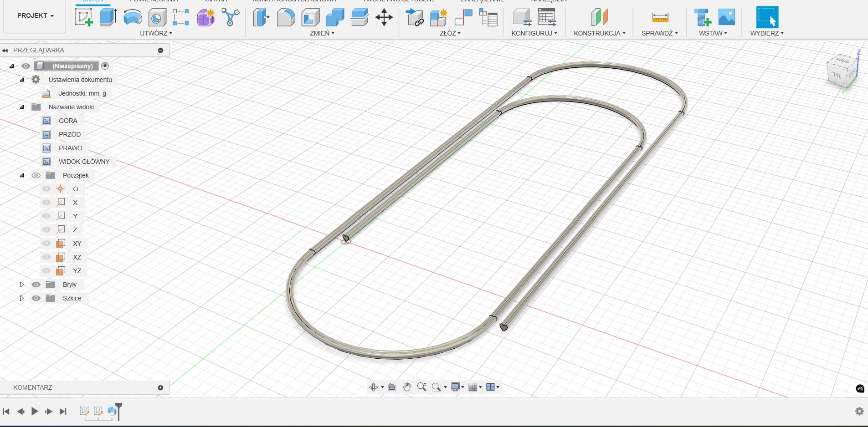
Task: Activate the Move/Copy arrows tool
Action: [x=384, y=18]
